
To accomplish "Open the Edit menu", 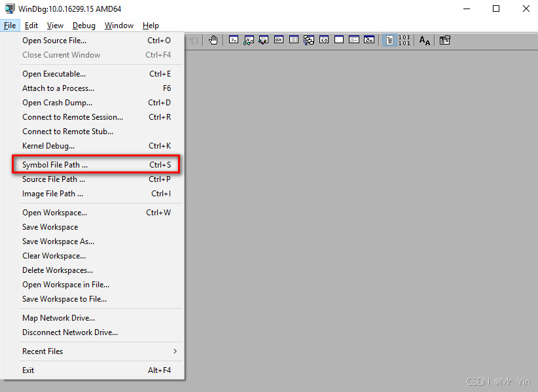I will pos(31,26).
